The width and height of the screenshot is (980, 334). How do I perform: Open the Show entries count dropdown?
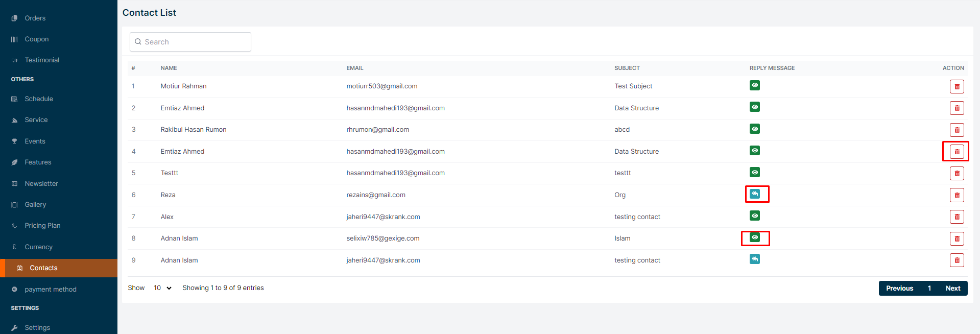162,288
